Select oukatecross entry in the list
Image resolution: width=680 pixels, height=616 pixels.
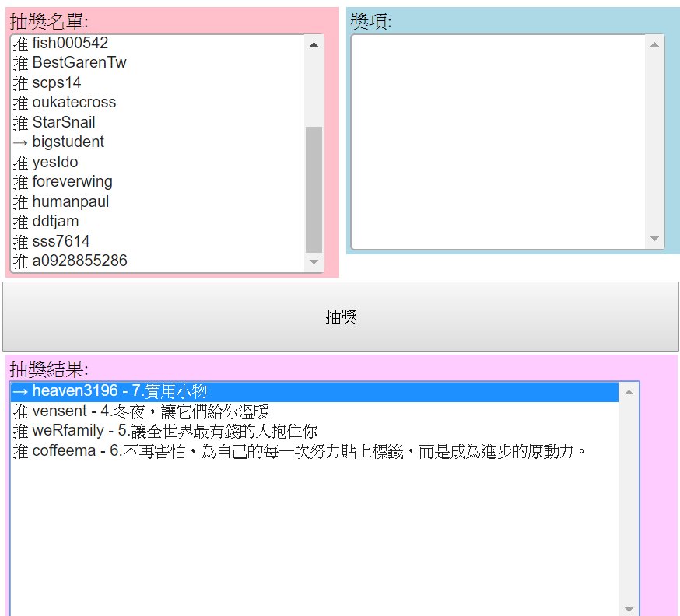[x=158, y=103]
